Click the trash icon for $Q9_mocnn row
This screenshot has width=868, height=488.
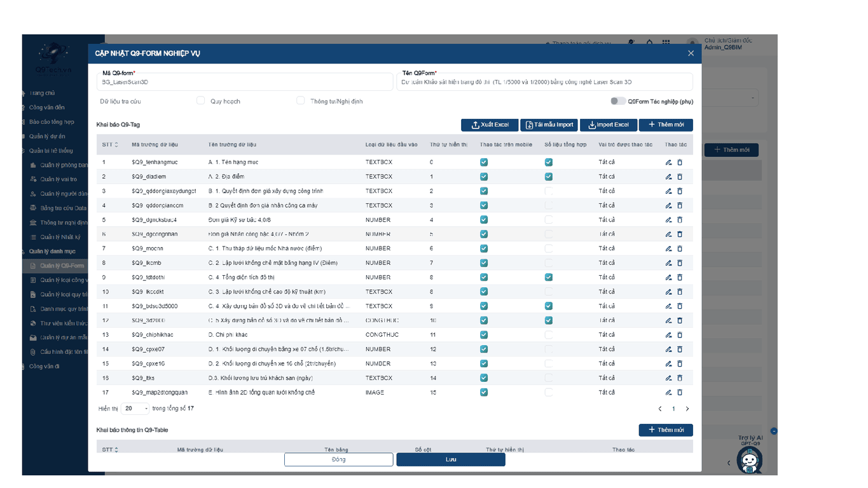pyautogui.click(x=680, y=248)
